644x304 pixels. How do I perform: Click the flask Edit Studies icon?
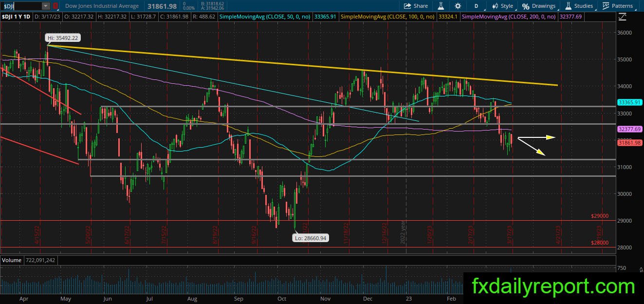pyautogui.click(x=441, y=6)
